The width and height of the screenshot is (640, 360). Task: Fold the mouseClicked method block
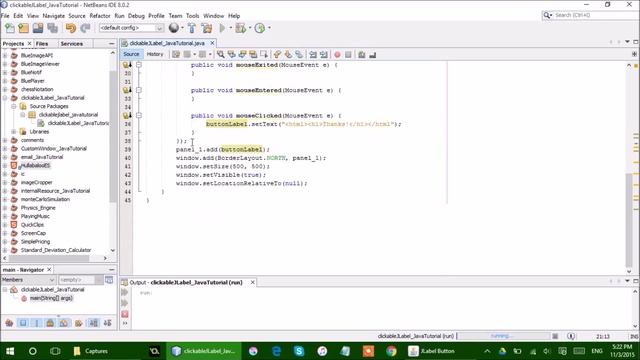pyautogui.click(x=139, y=116)
